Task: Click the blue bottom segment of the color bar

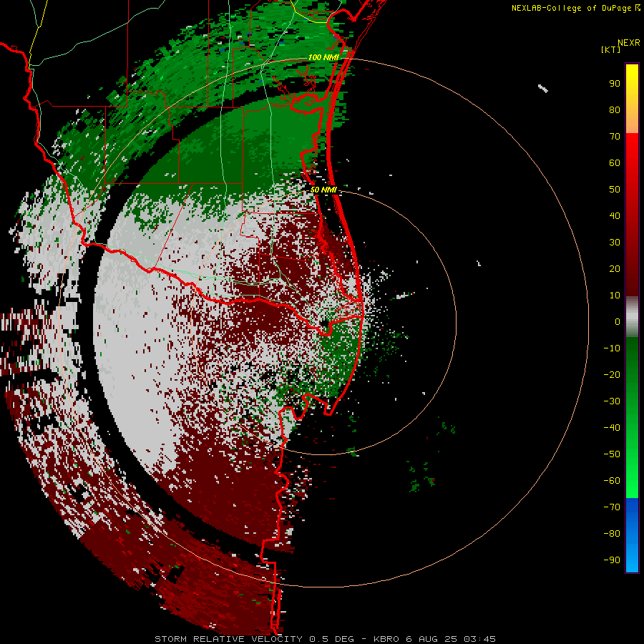Action: (632, 535)
